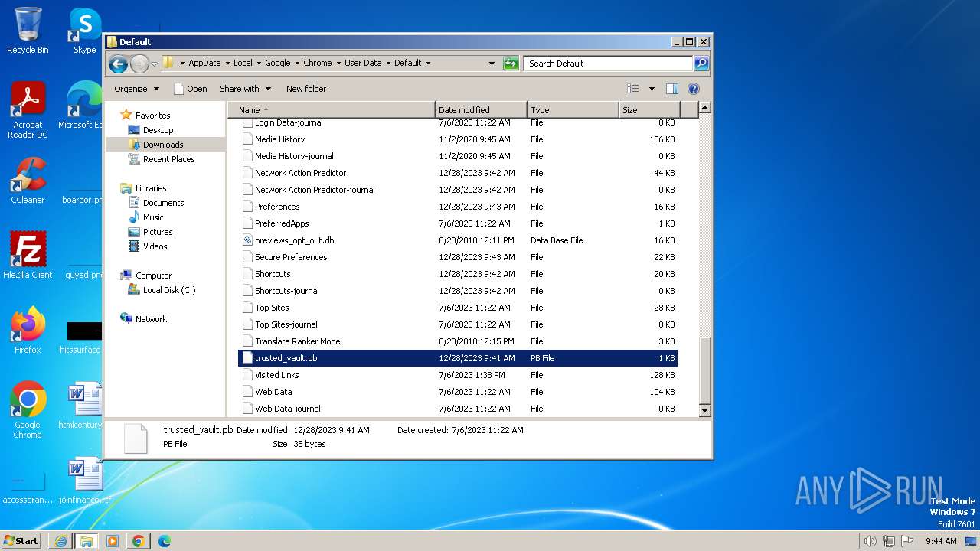The width and height of the screenshot is (980, 551).
Task: Open recent pages dropdown beside forward arrow
Action: pos(155,64)
